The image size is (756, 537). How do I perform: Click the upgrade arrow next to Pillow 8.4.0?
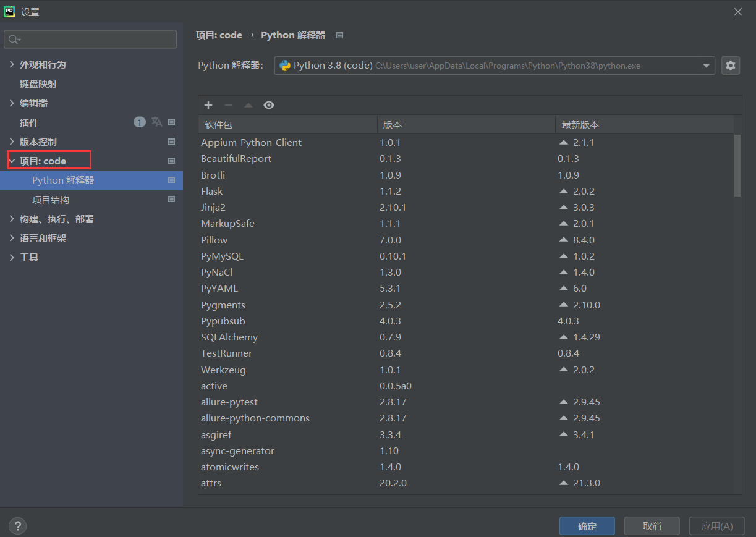[563, 240]
